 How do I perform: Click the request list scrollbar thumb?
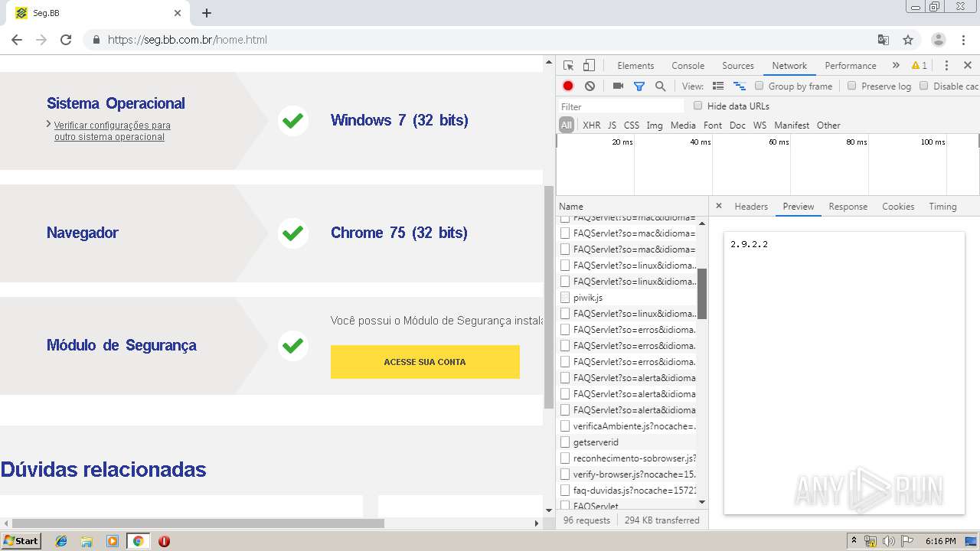tap(702, 293)
